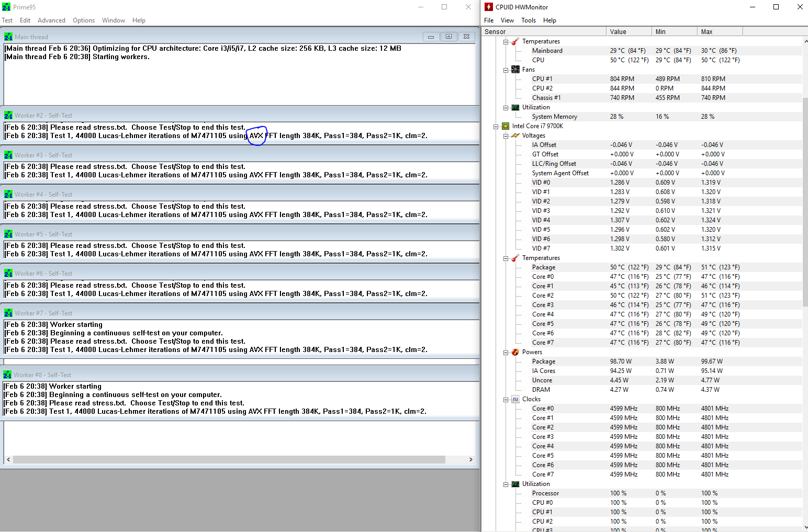The height and width of the screenshot is (532, 808).
Task: Click the Worker #6 window icon
Action: point(8,273)
